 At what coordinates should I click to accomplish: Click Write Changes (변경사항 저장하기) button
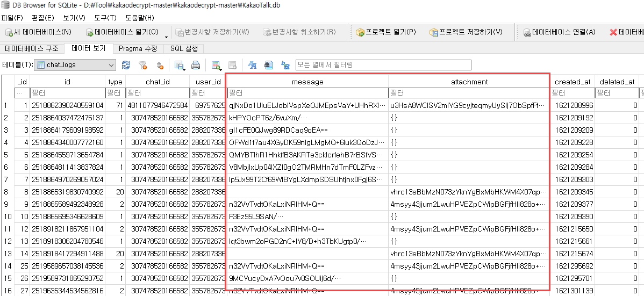point(212,32)
